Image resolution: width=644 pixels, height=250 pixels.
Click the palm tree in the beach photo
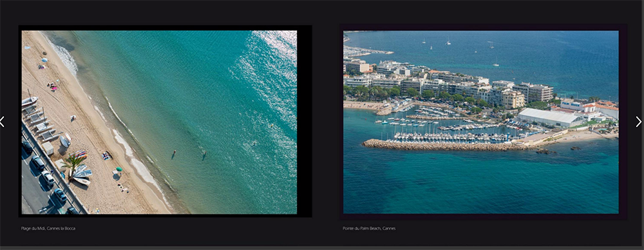(73, 162)
